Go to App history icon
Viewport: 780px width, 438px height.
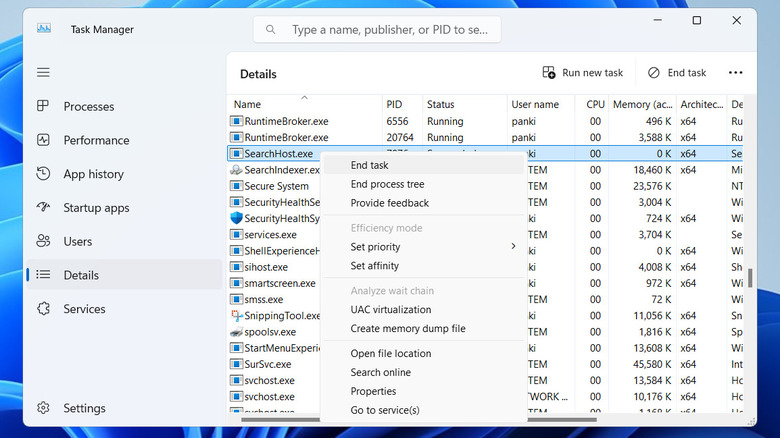pos(43,174)
